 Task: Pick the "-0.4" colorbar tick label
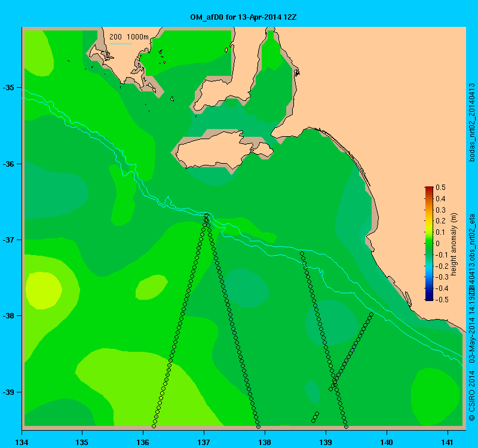(x=442, y=289)
